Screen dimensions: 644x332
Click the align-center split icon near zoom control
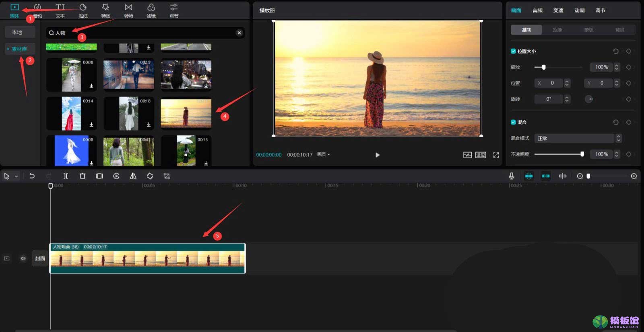(x=563, y=176)
